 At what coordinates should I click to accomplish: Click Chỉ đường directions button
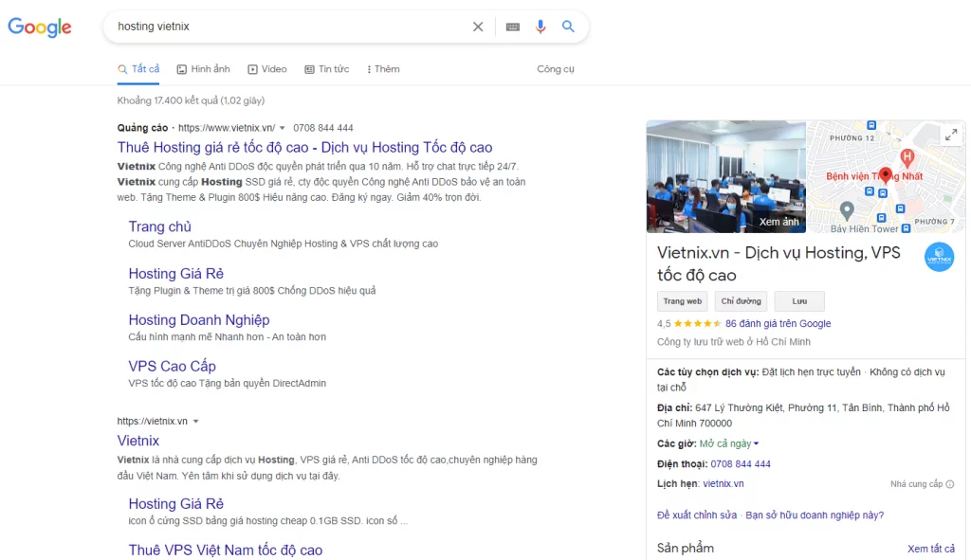741,301
